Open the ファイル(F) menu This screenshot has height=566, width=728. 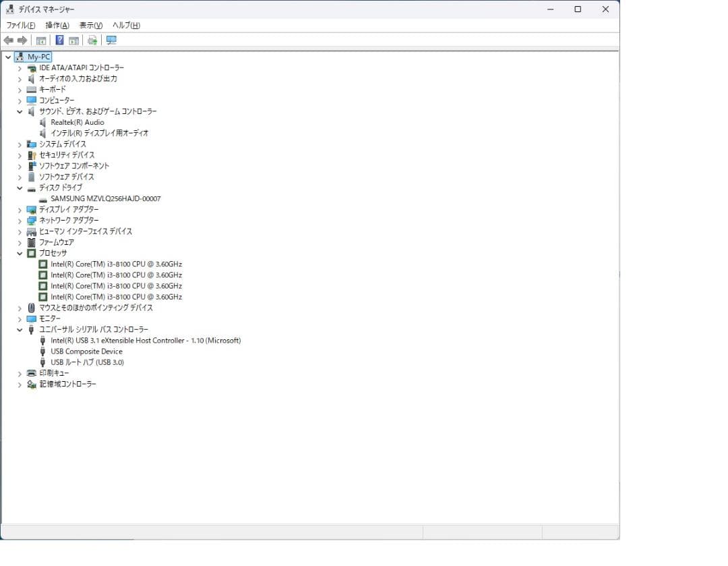pos(20,25)
